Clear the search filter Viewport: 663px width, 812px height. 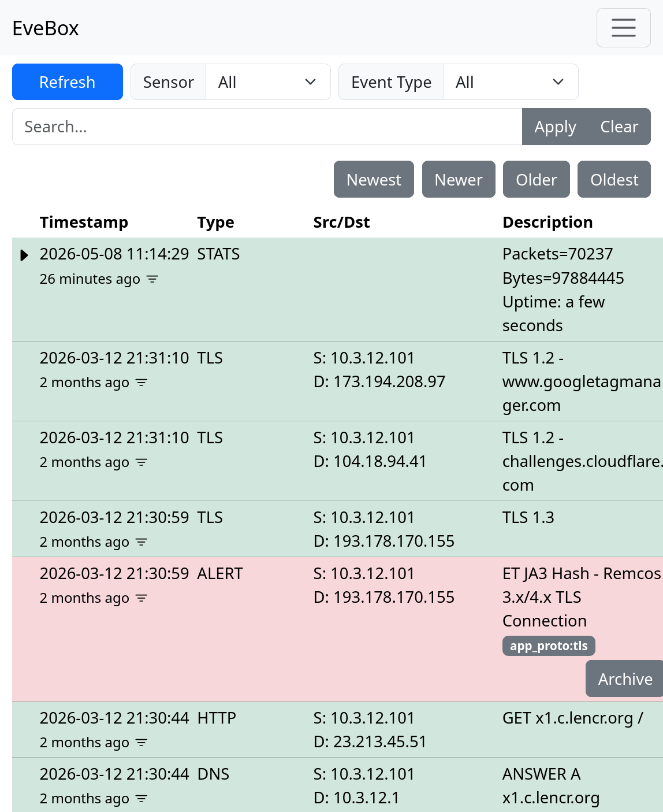[x=619, y=127]
